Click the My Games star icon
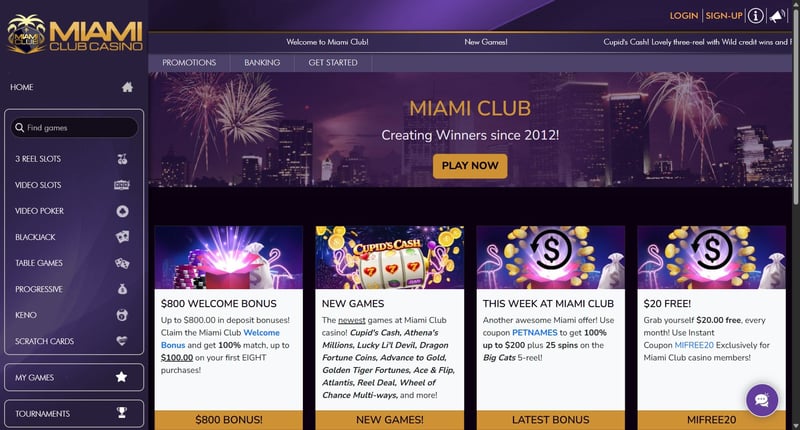This screenshot has height=430, width=800. 121,377
